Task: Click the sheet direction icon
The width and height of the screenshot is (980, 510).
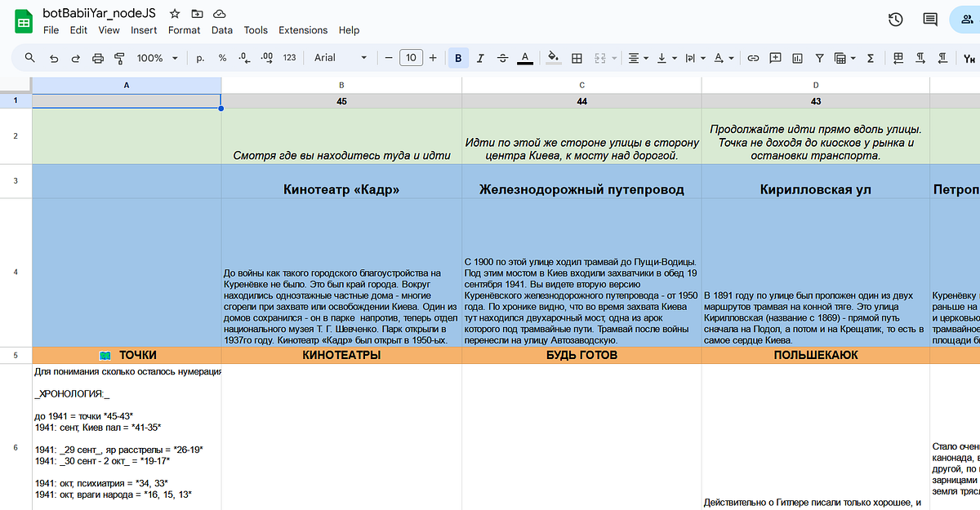Action: [x=898, y=58]
